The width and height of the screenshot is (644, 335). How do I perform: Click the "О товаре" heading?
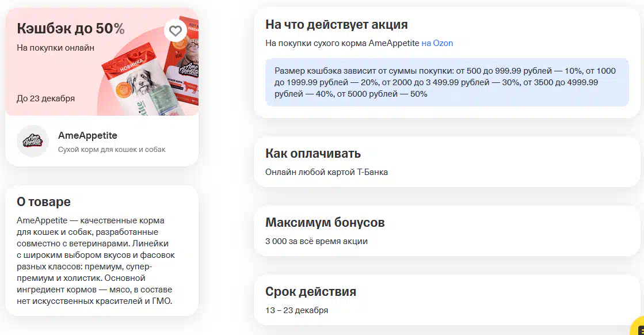coord(44,201)
